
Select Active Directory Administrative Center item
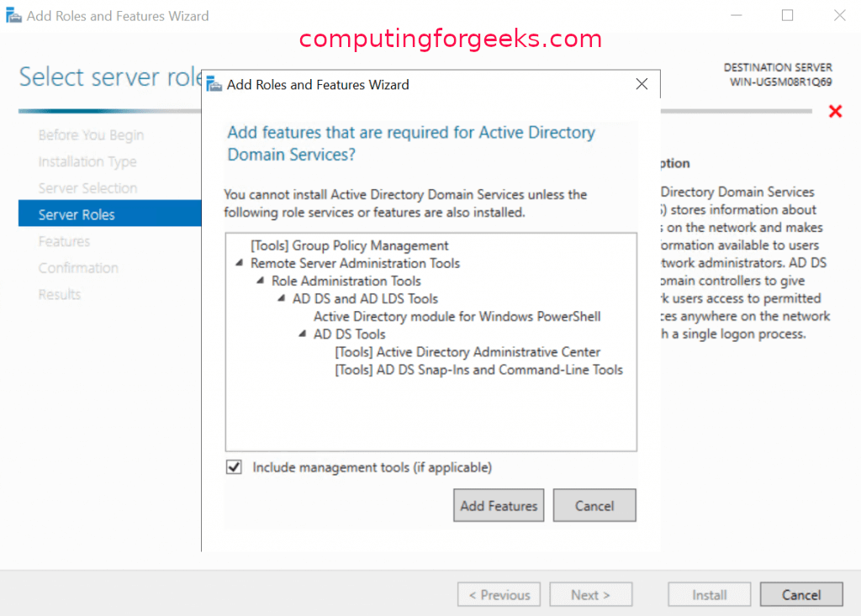click(x=467, y=352)
